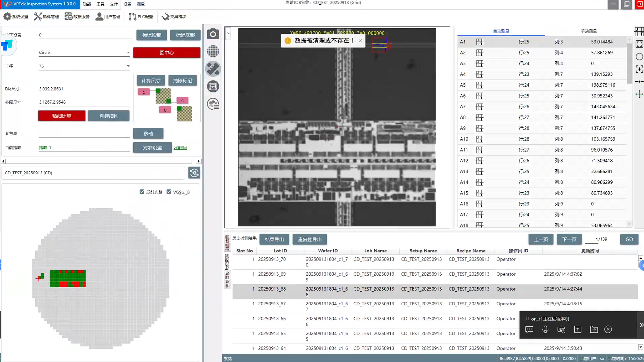This screenshot has width=644, height=362.
Task: Select the circle drawing tool on right toolbar
Action: (x=639, y=57)
